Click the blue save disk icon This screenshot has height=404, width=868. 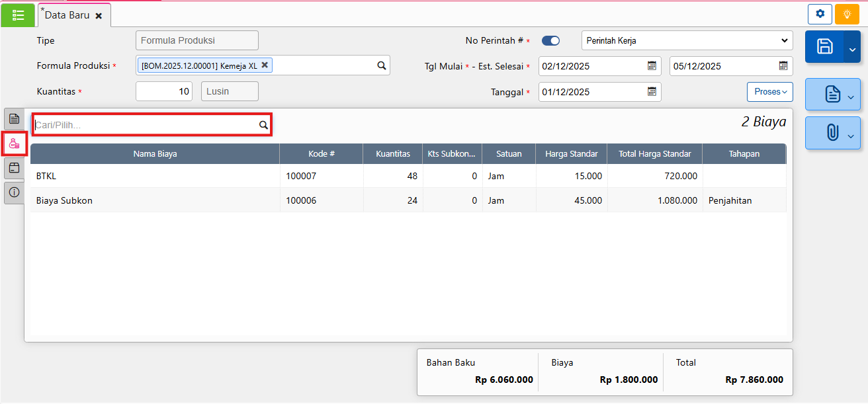[824, 46]
